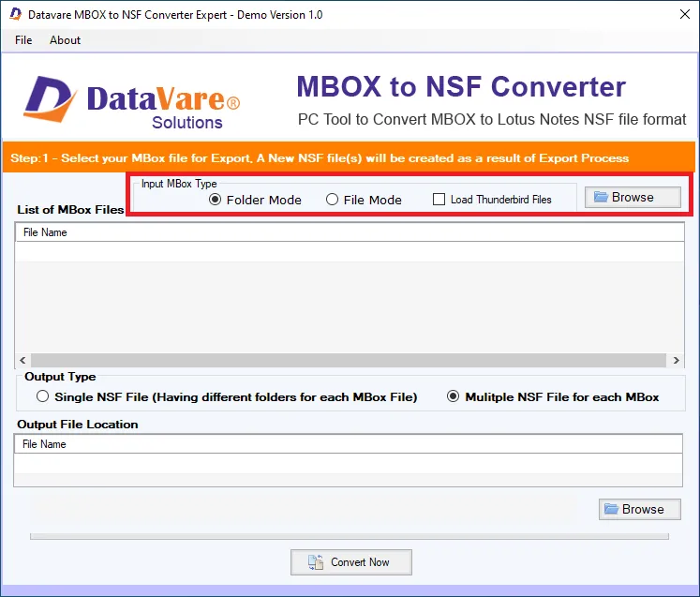Image resolution: width=700 pixels, height=597 pixels.
Task: Click the List of MBox Files label
Action: 70,209
